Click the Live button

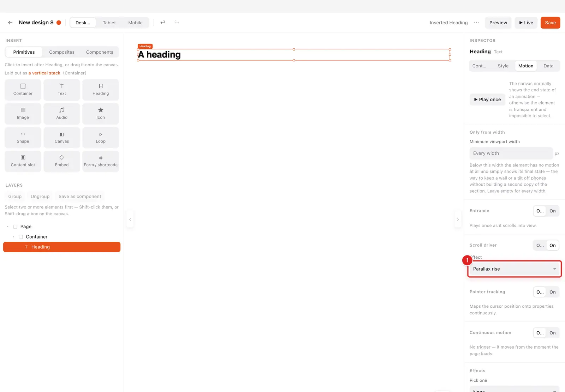coord(526,23)
